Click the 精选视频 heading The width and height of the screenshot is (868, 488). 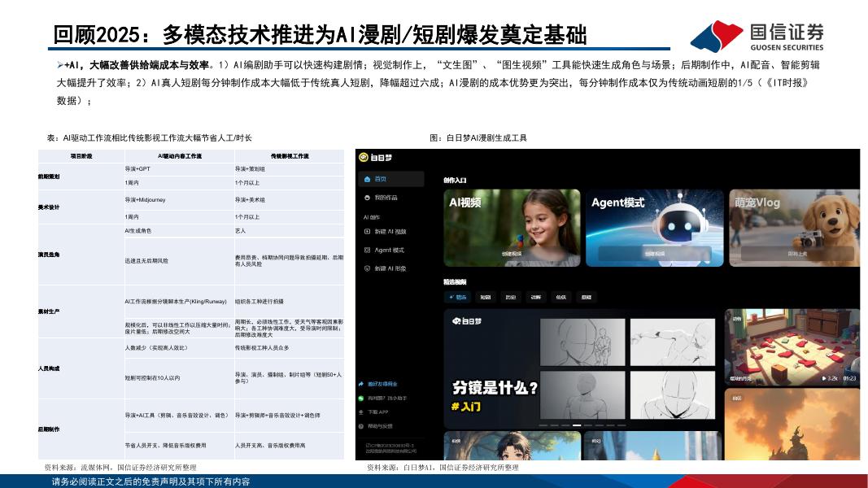455,282
